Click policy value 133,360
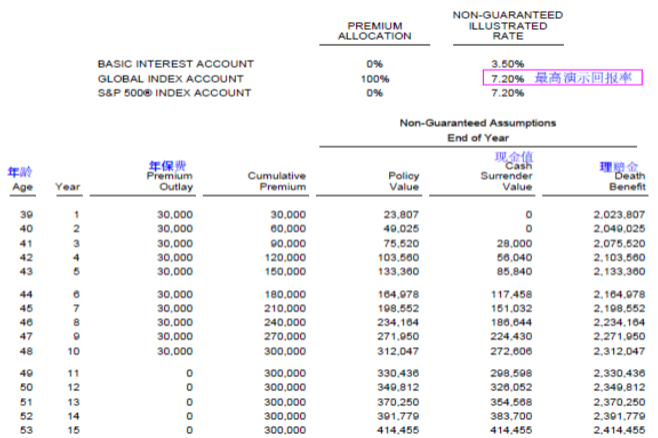Image resolution: width=658 pixels, height=438 pixels. [398, 272]
